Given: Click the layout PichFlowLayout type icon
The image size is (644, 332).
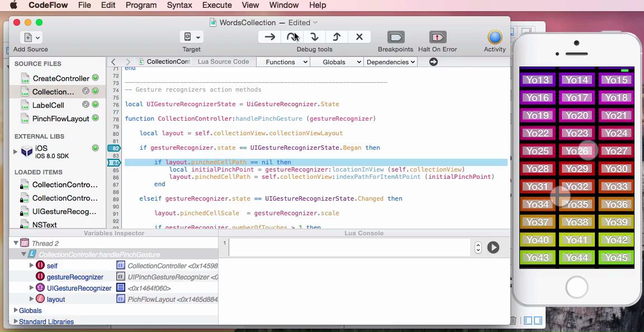Looking at the screenshot, I should (120, 298).
